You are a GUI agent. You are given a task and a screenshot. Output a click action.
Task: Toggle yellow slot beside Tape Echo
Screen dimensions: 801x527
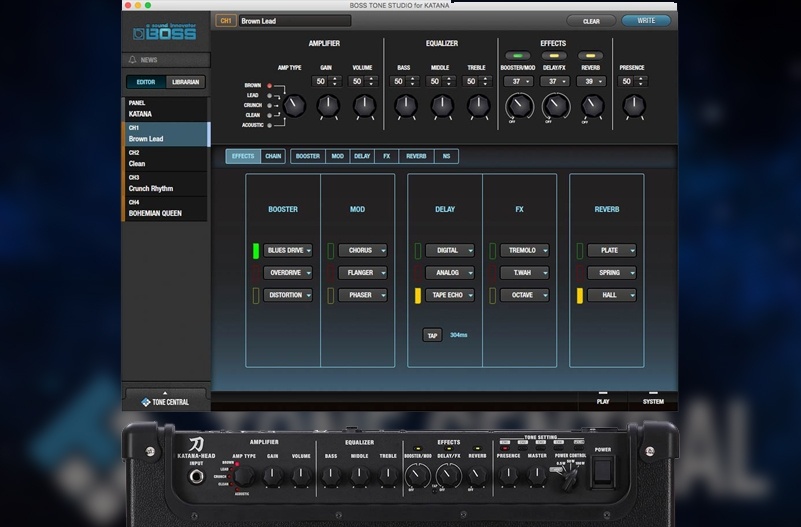pyautogui.click(x=418, y=296)
